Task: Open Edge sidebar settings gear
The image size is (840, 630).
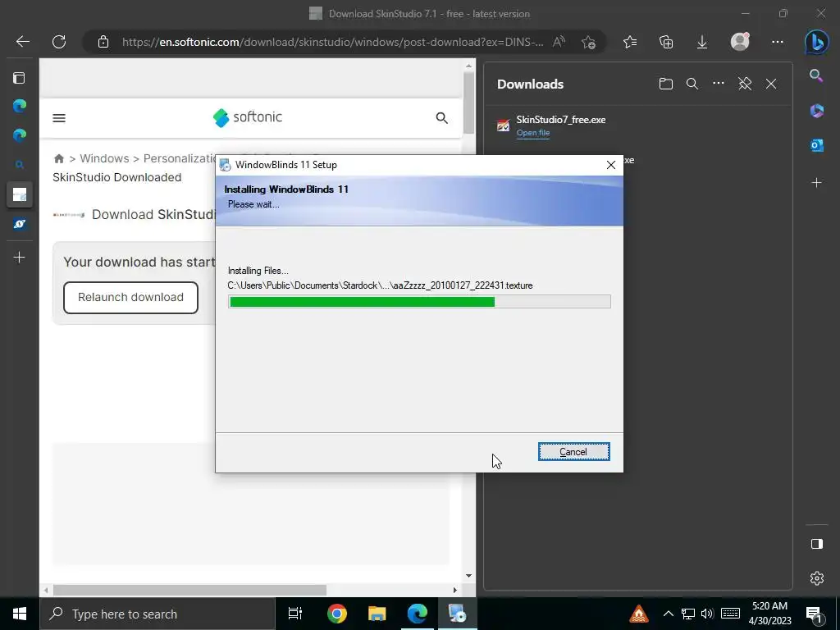Action: 816,578
